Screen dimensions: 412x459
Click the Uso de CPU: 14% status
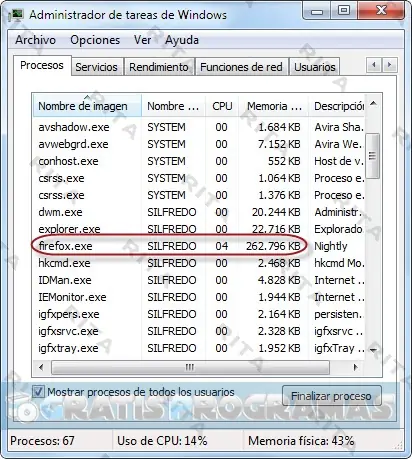(162, 441)
